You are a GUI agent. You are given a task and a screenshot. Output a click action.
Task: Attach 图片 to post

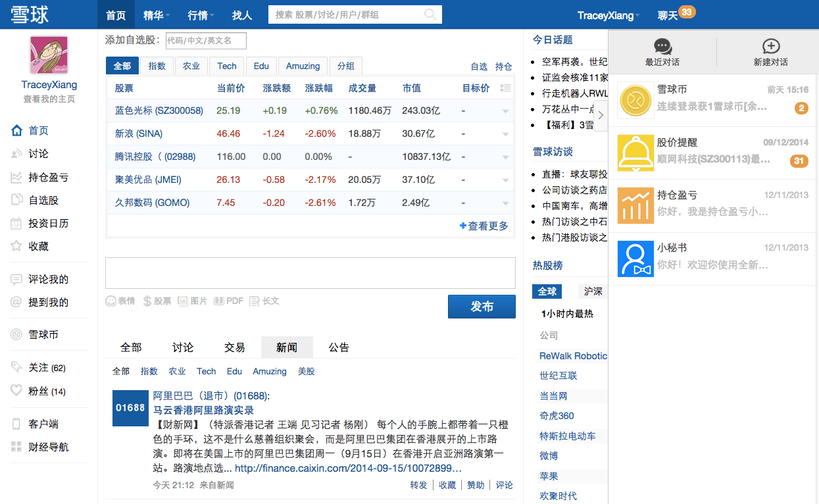[192, 301]
